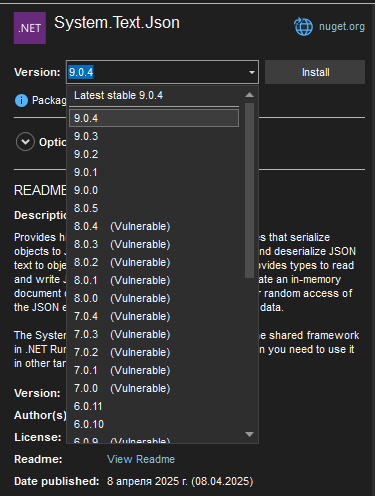Choose version 8.0.5 in the dropdown
The image size is (375, 496).
(x=154, y=208)
